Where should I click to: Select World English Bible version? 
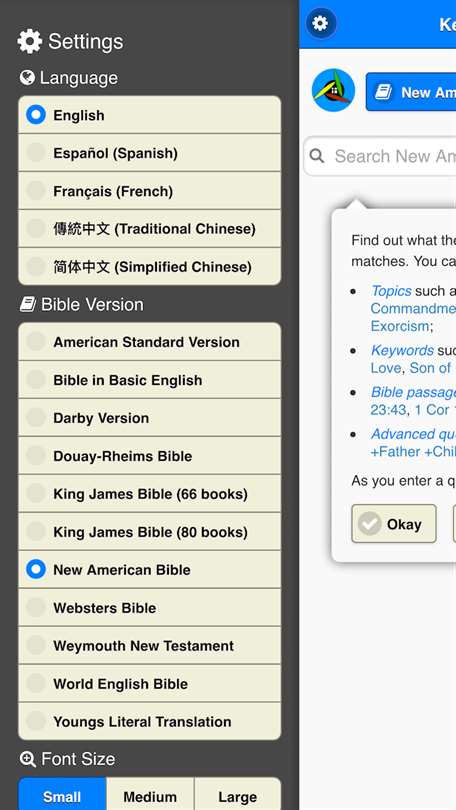150,683
